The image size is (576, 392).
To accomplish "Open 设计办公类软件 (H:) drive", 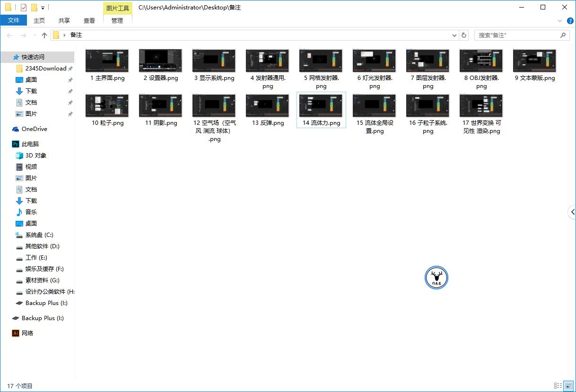I will pyautogui.click(x=50, y=291).
